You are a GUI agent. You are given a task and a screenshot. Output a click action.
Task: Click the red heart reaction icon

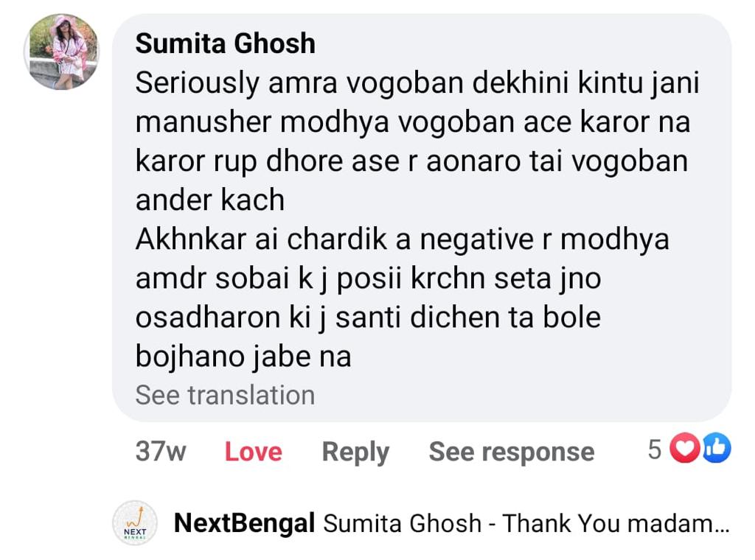point(685,449)
